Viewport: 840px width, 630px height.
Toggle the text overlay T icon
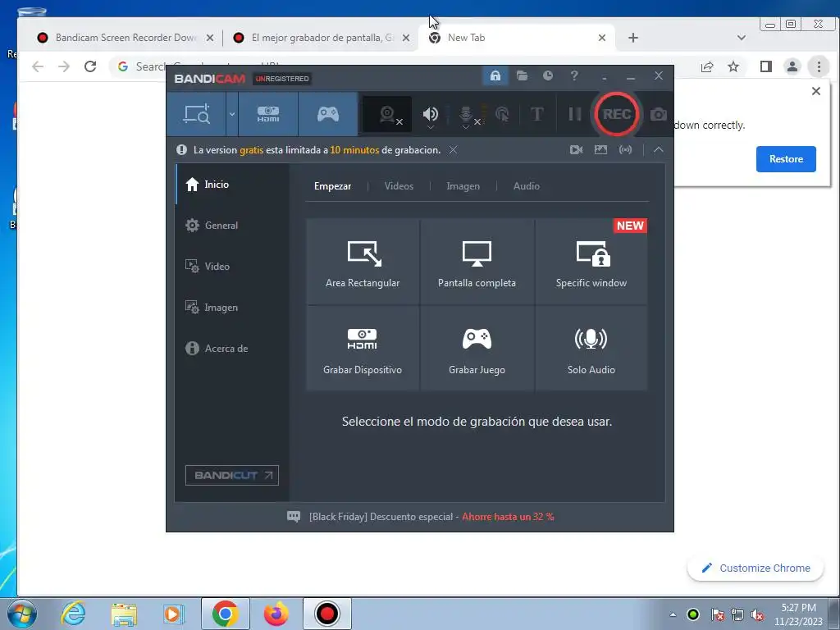coord(536,114)
